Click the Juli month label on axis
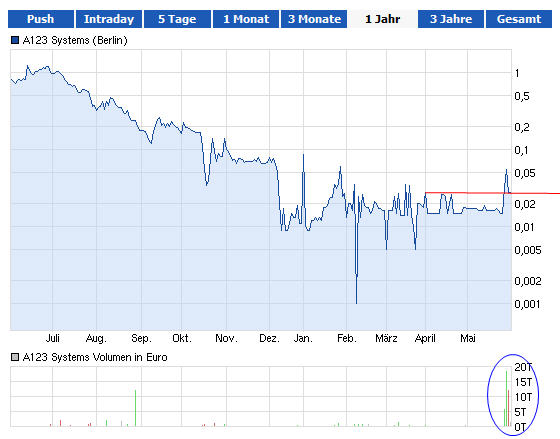This screenshot has width=560, height=439. 53,338
